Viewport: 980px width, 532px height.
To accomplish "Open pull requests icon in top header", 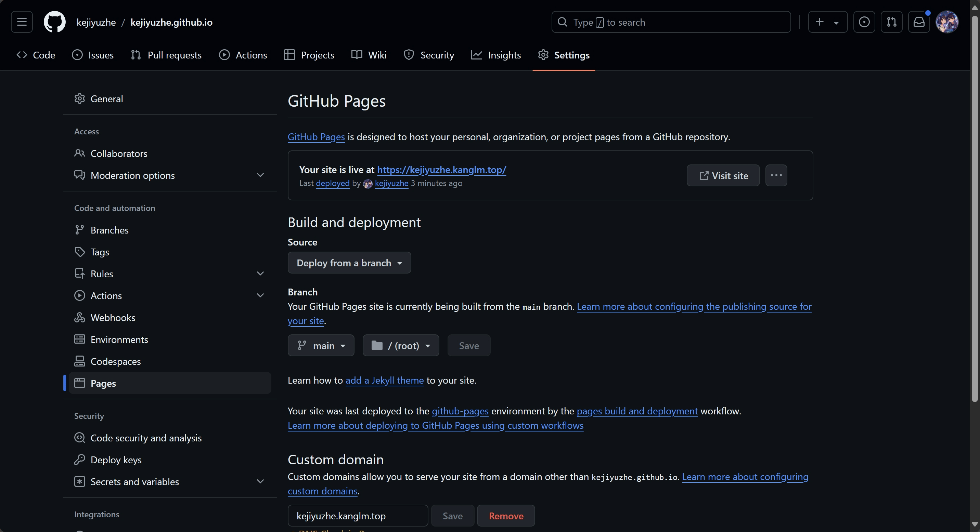I will pos(891,22).
